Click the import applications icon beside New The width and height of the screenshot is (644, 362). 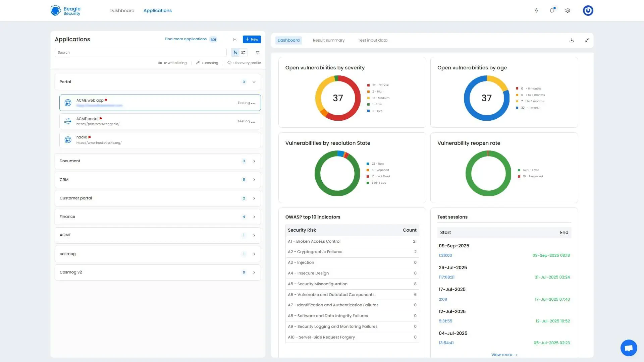(x=234, y=39)
